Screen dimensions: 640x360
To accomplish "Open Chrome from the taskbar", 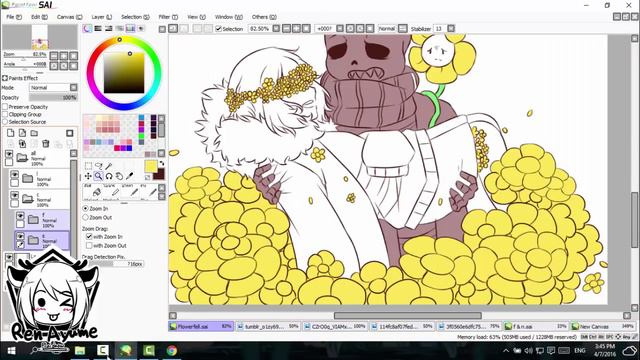I will (172, 350).
